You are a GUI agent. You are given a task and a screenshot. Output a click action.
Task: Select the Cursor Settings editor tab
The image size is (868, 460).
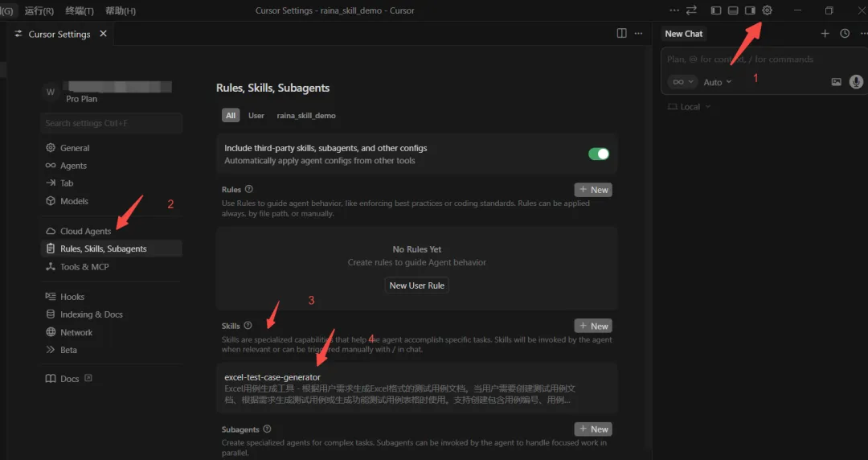click(x=59, y=34)
